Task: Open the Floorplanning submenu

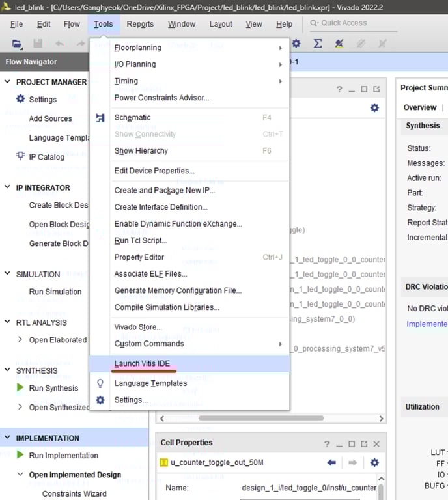Action: (189, 48)
